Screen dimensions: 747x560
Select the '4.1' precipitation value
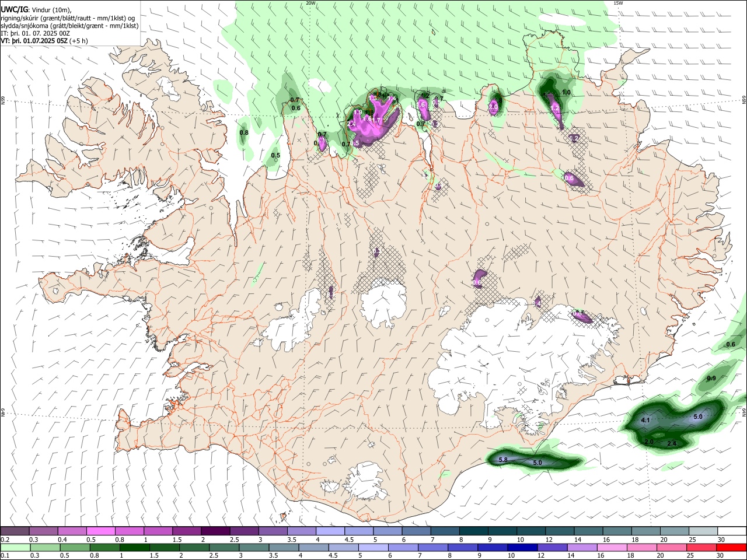(x=645, y=420)
